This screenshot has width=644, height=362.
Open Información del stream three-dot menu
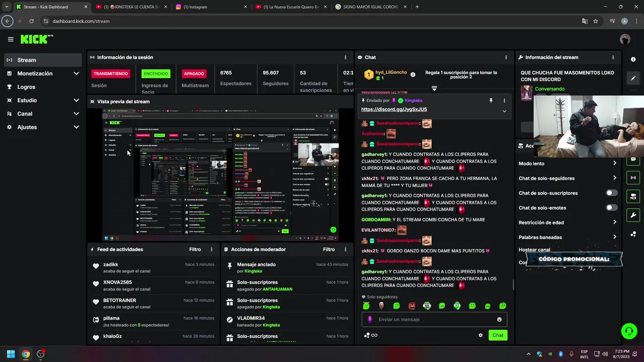(x=613, y=57)
